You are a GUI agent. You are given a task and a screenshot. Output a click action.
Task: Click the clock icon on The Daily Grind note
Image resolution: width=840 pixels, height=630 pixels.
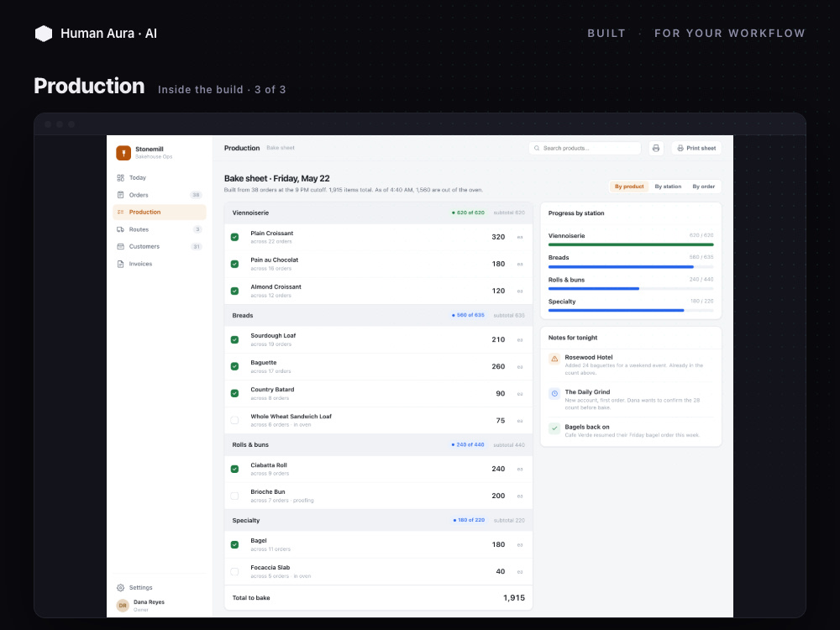pos(554,394)
